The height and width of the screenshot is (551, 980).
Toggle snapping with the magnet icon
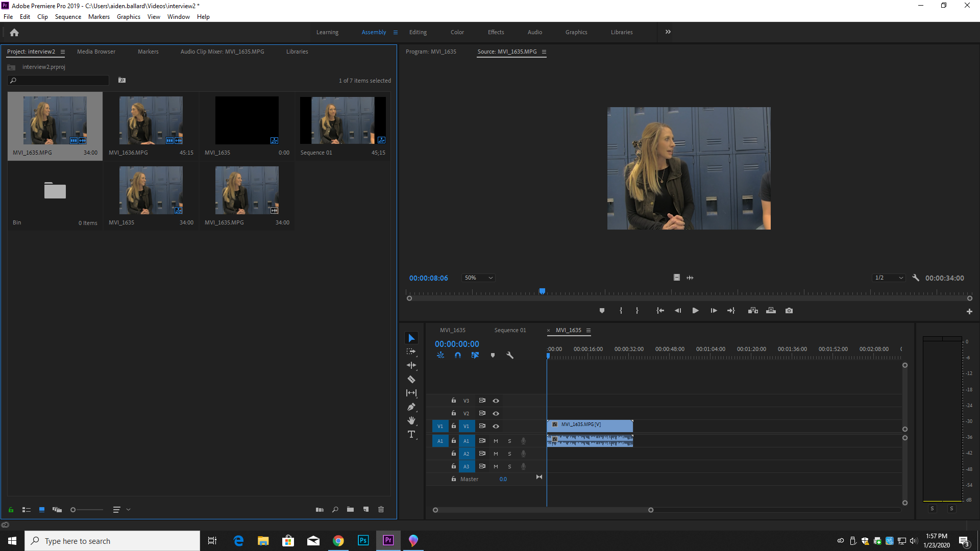click(458, 355)
